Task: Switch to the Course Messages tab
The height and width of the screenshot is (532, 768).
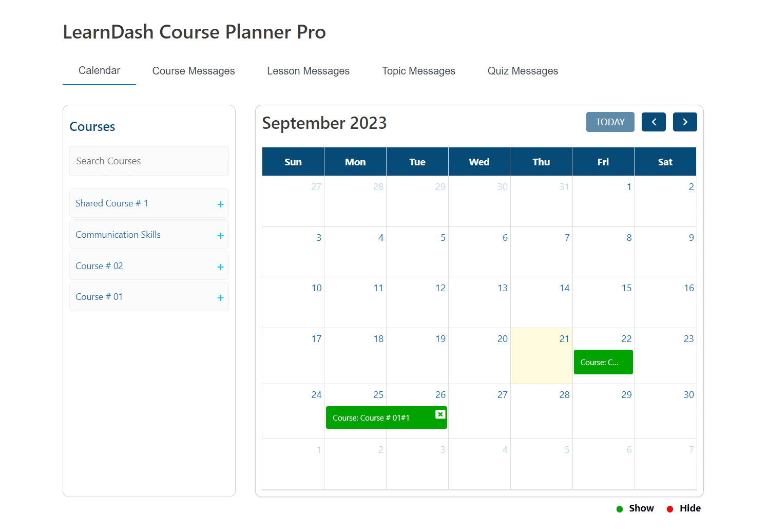Action: [x=194, y=71]
